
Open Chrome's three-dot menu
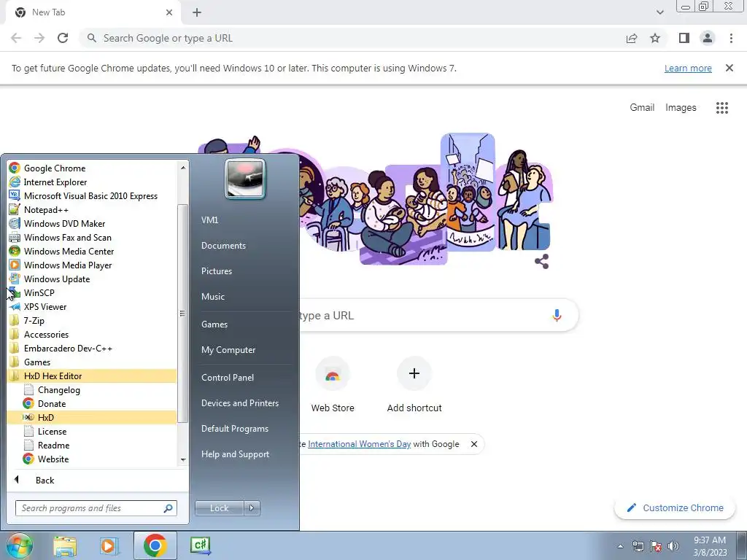[731, 38]
